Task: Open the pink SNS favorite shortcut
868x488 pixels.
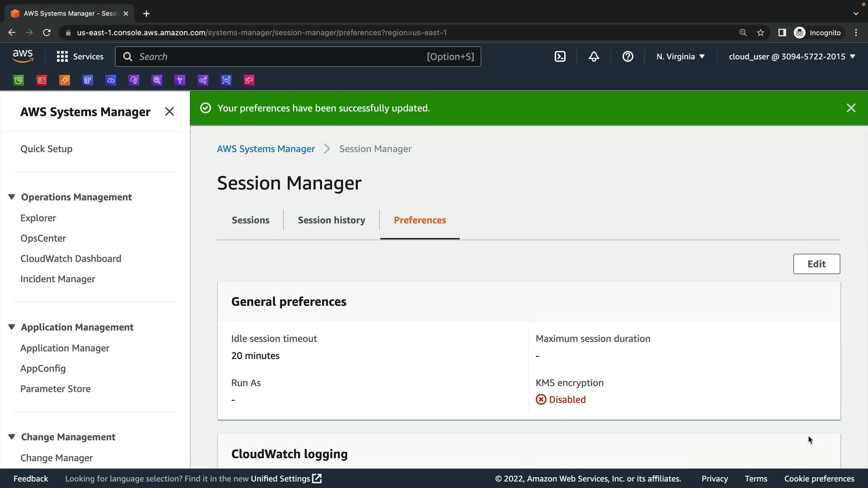Action: (x=249, y=80)
